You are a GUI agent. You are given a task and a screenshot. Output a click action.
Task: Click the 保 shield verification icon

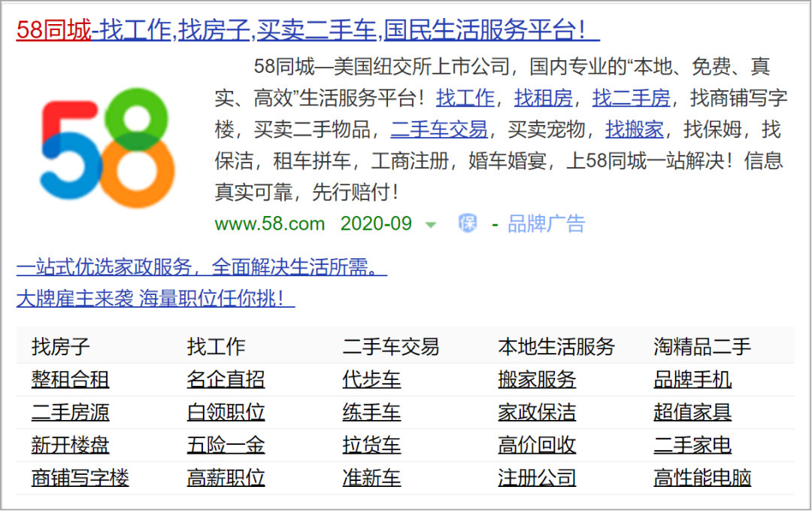click(468, 224)
